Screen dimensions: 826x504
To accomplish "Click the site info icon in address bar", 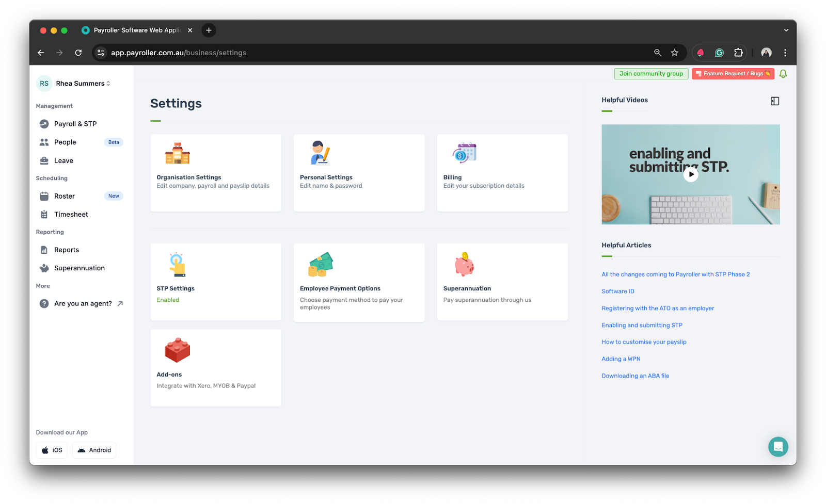I will [x=101, y=53].
